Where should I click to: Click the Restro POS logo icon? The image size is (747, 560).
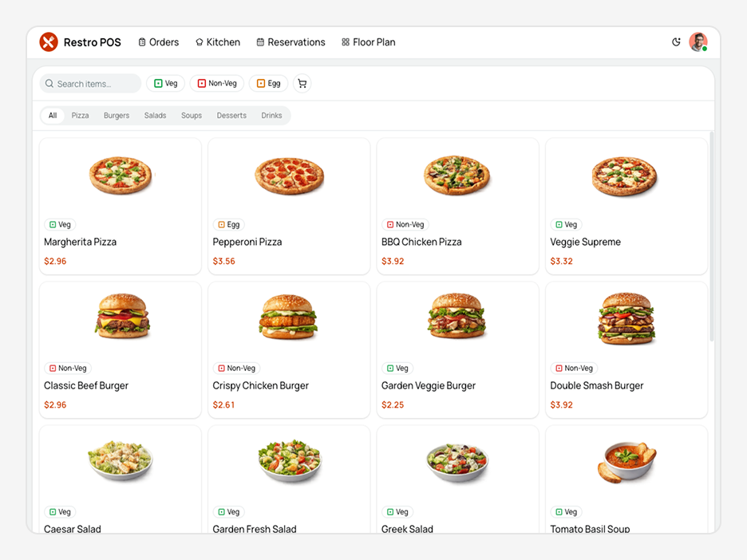coord(49,42)
